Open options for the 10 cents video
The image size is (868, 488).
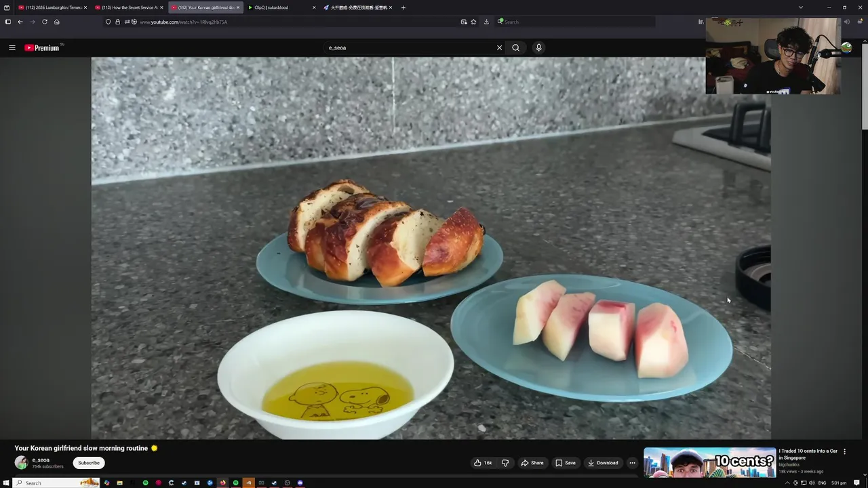tap(844, 451)
